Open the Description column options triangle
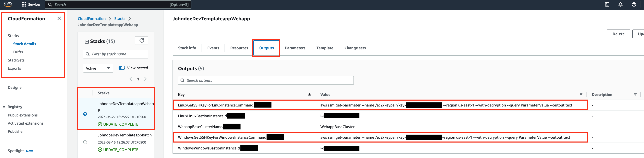This screenshot has height=158, width=644. 635,94
